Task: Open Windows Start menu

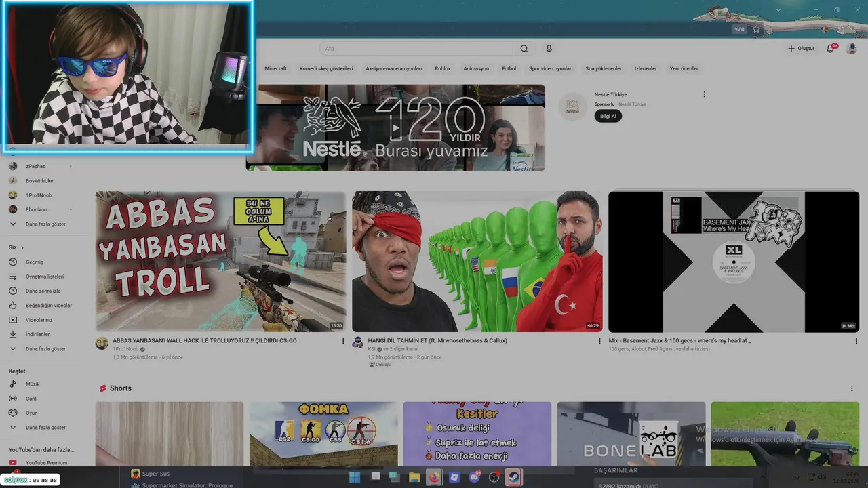Action: [355, 477]
